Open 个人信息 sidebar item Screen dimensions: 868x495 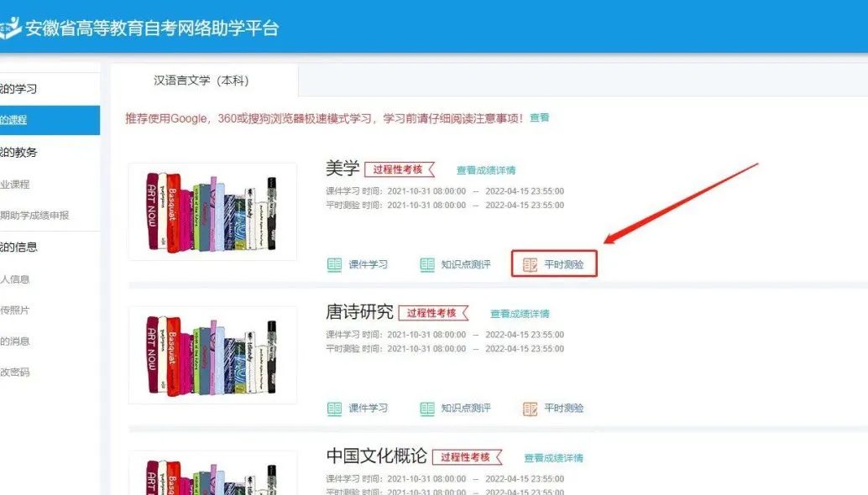pyautogui.click(x=15, y=279)
